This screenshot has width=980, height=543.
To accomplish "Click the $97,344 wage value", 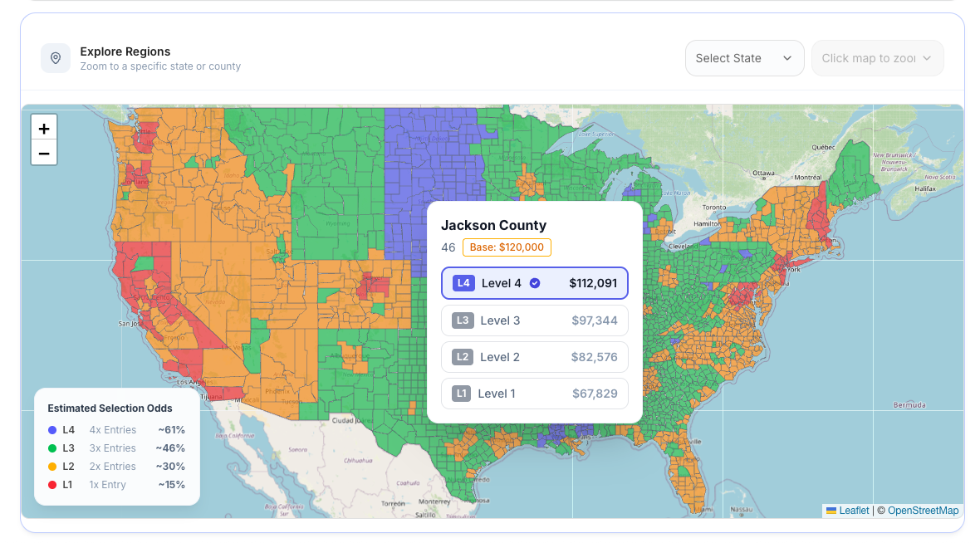I will [595, 320].
